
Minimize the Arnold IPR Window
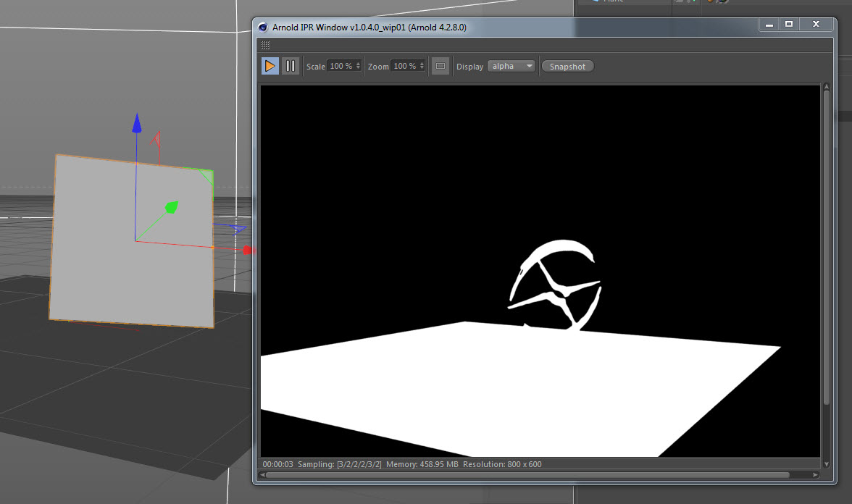[x=769, y=25]
